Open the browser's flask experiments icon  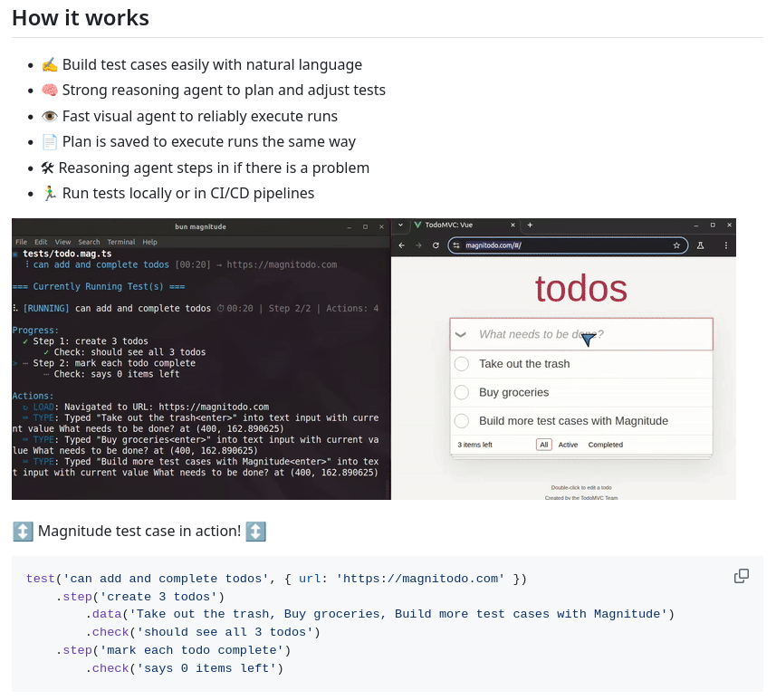(x=700, y=245)
